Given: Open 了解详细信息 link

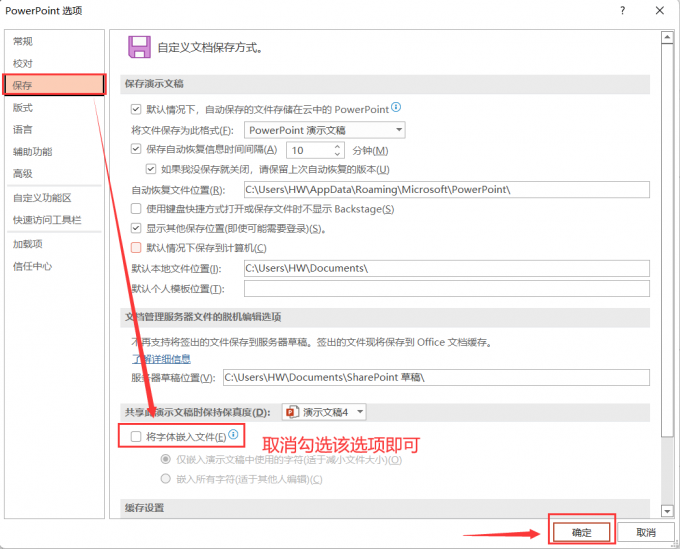Looking at the screenshot, I should point(161,359).
